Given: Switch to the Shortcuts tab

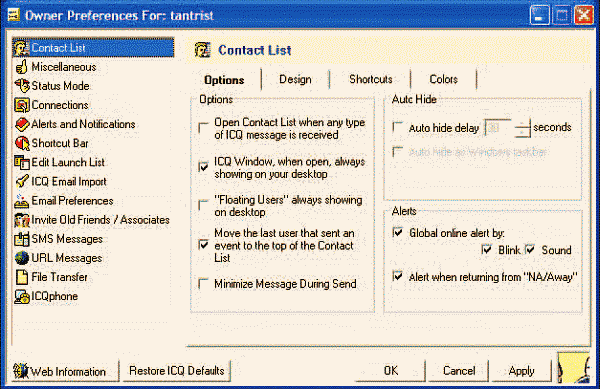Looking at the screenshot, I should (371, 79).
